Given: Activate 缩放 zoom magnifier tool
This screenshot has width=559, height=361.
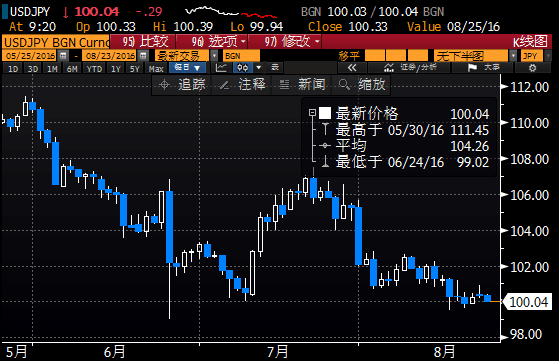Looking at the screenshot, I should tap(361, 85).
